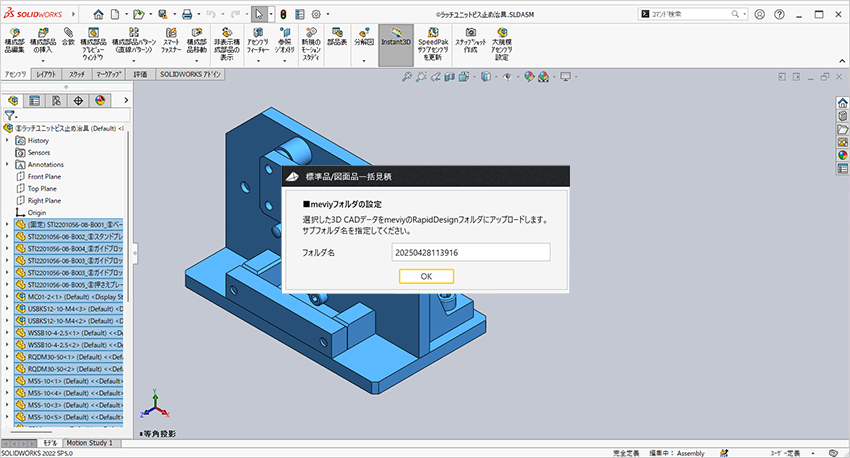Click スマートファスナー (Smart Fasteners)
The height and width of the screenshot is (458, 850).
pos(171,41)
